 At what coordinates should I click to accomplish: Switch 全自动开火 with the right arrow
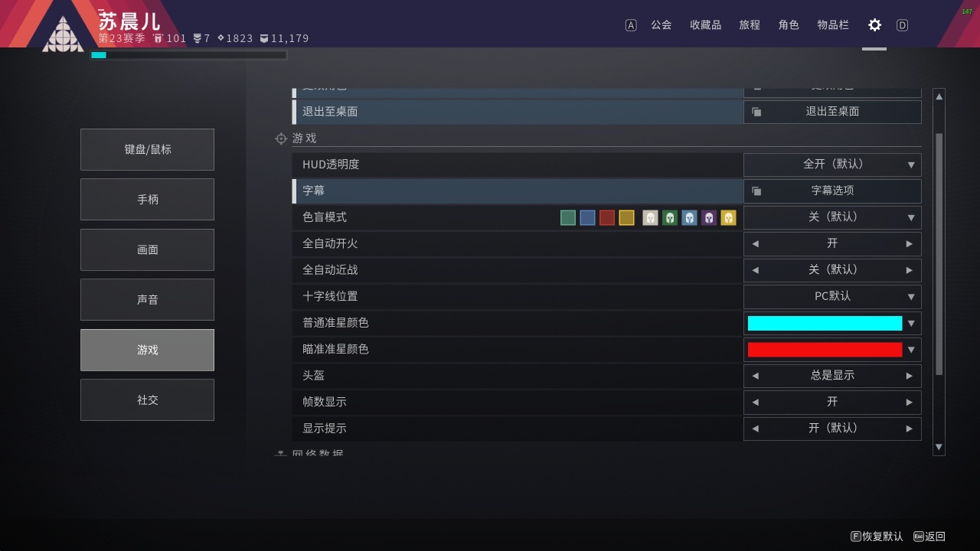click(x=910, y=244)
